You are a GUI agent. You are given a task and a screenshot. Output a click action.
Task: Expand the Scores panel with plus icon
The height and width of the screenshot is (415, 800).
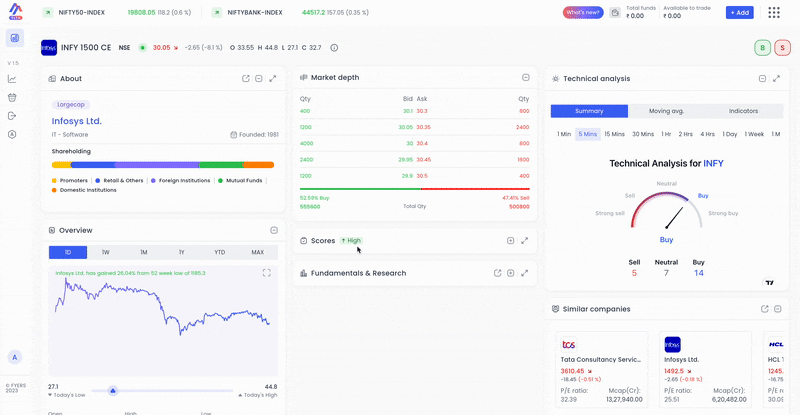[x=510, y=240]
